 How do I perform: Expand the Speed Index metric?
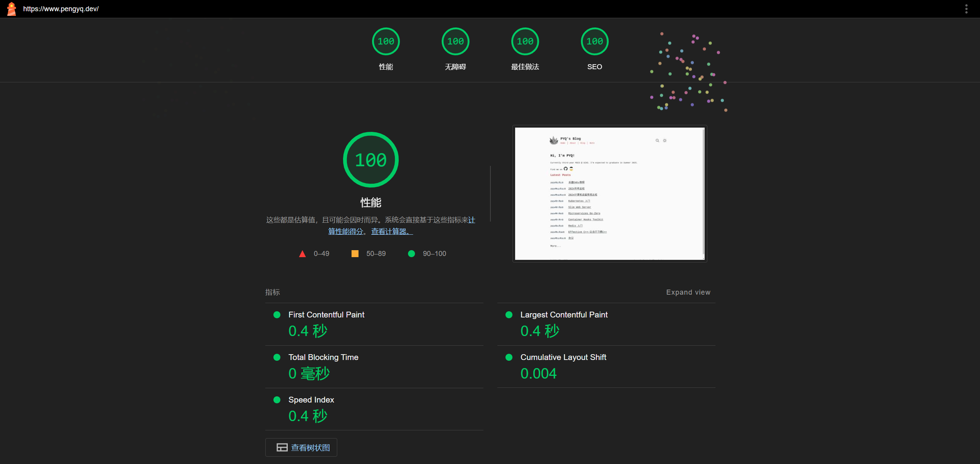point(311,400)
